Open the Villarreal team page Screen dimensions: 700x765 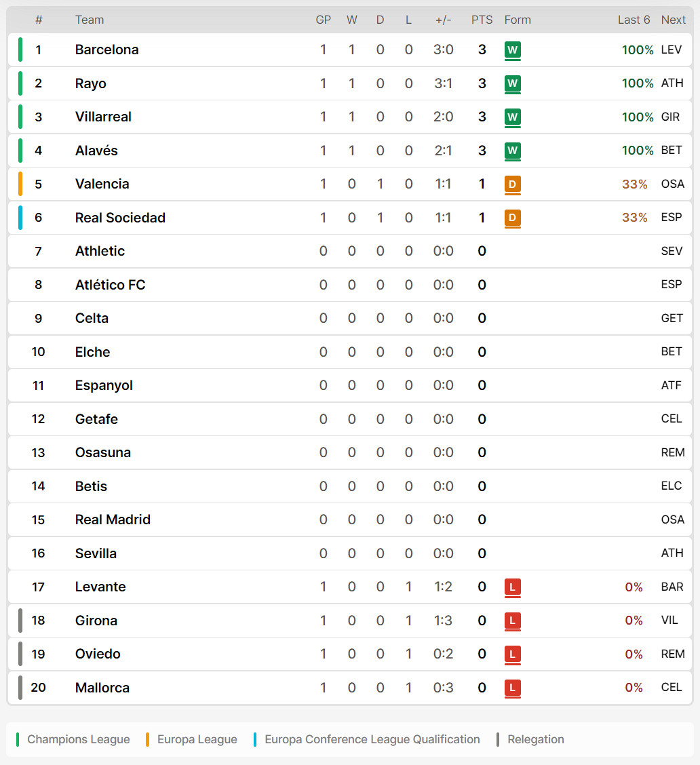click(103, 117)
